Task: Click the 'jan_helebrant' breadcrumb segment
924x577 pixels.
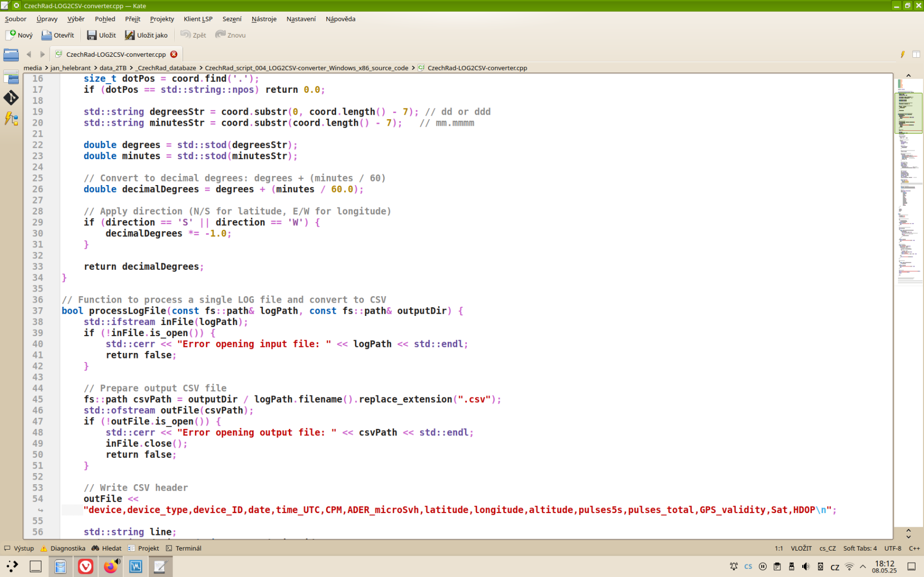Action: pos(71,68)
